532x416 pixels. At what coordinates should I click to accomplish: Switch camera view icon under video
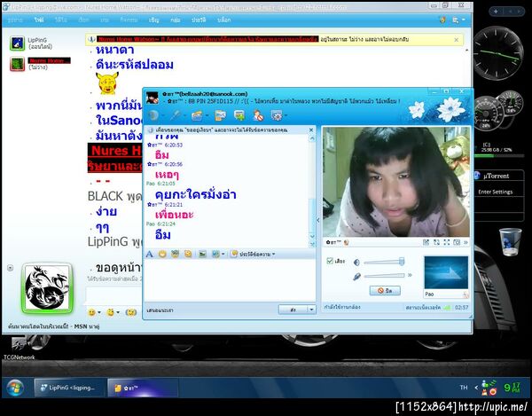[x=436, y=242]
